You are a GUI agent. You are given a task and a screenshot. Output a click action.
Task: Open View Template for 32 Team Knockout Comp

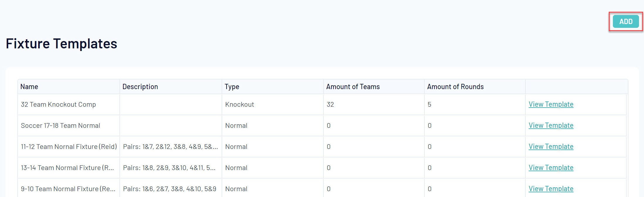pyautogui.click(x=551, y=104)
